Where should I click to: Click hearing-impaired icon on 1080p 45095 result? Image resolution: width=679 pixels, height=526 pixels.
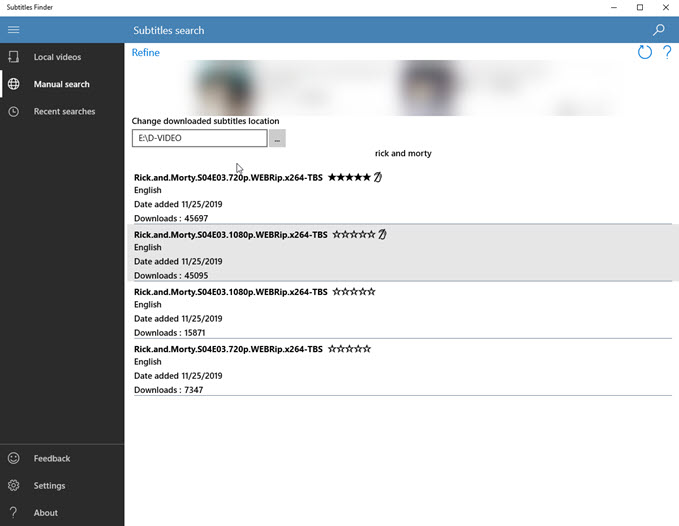(382, 234)
